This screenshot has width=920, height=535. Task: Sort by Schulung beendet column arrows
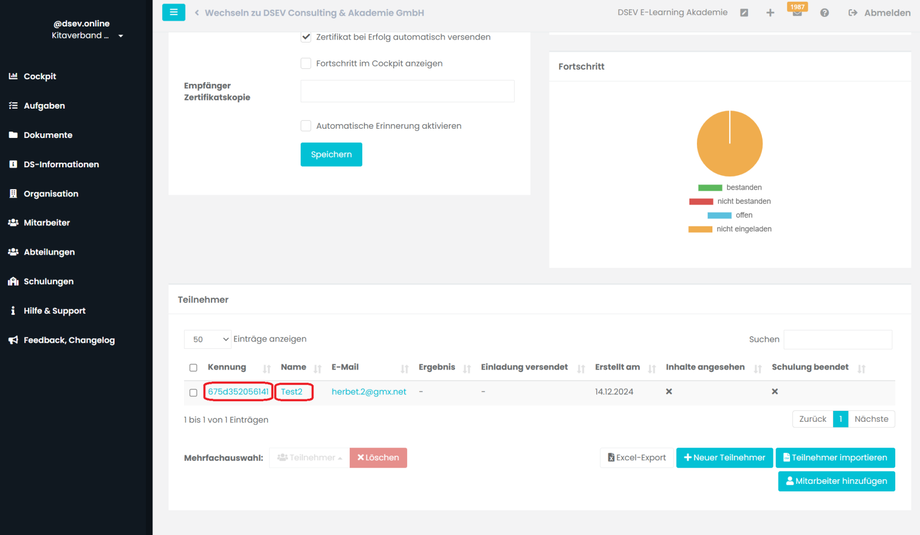(x=861, y=368)
